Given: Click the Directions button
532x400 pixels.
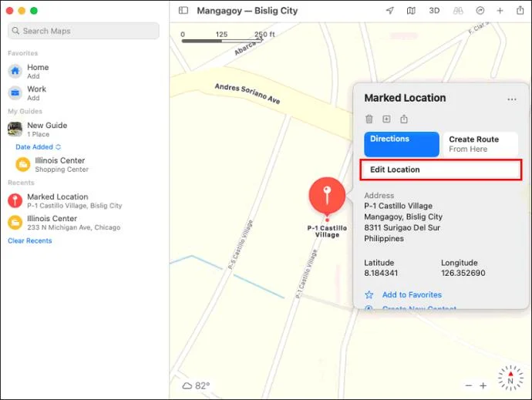Looking at the screenshot, I should coord(402,144).
